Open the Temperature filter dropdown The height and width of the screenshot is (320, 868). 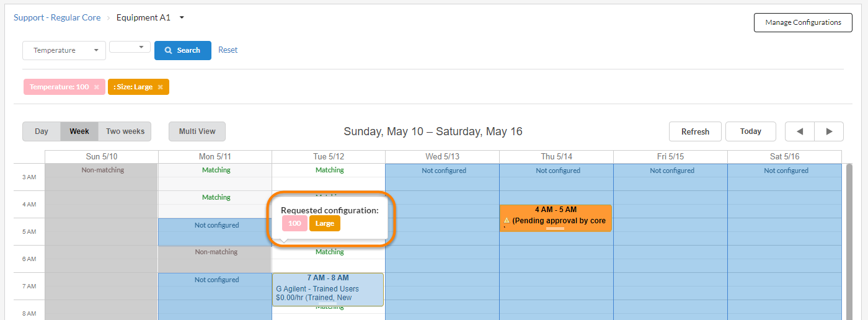64,50
